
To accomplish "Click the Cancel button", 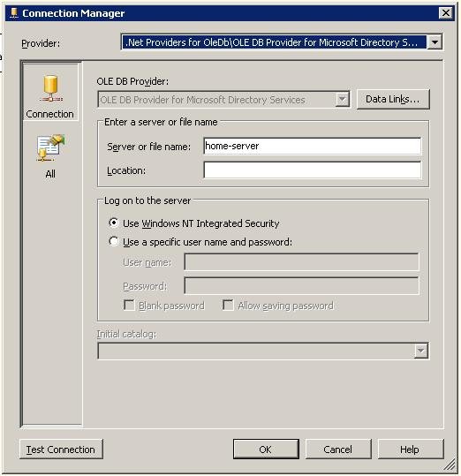I will (338, 449).
